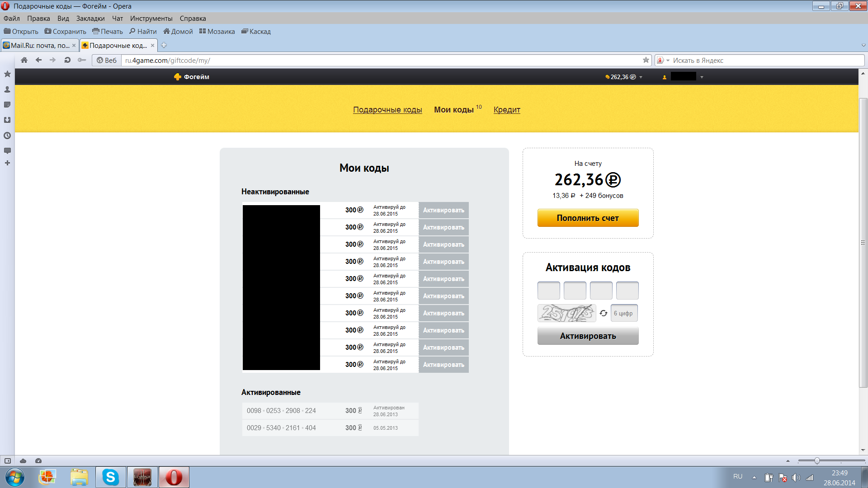
Task: Focus the 6 цифр captcha field
Action: click(x=624, y=313)
